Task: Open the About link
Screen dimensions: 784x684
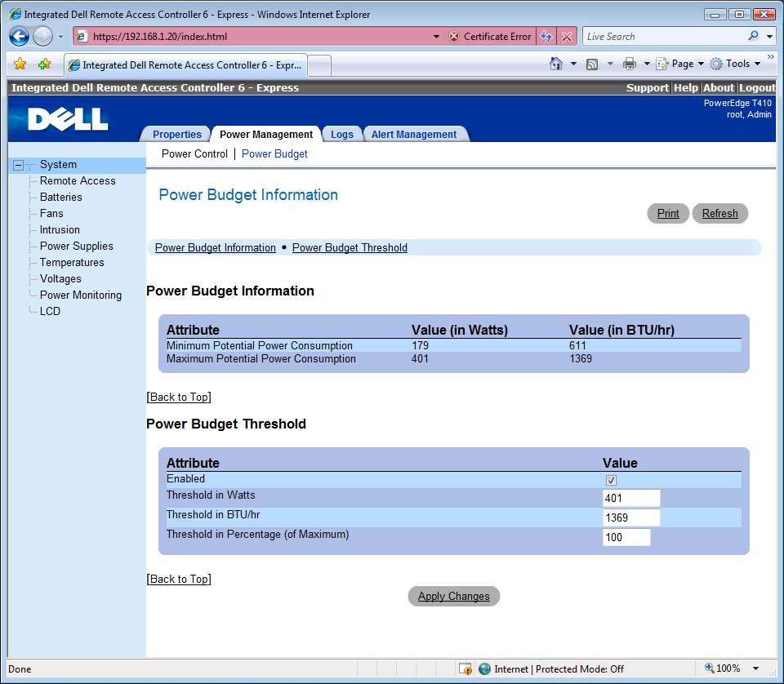Action: coord(719,87)
